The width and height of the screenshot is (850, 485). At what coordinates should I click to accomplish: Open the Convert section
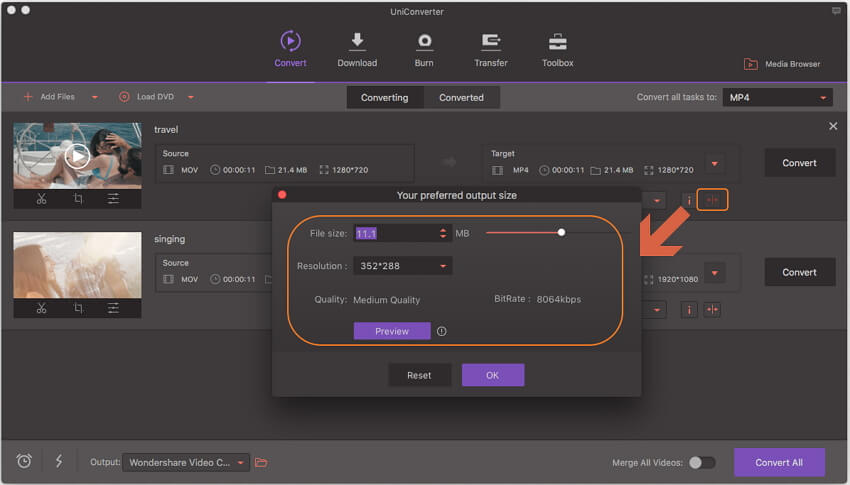(290, 50)
